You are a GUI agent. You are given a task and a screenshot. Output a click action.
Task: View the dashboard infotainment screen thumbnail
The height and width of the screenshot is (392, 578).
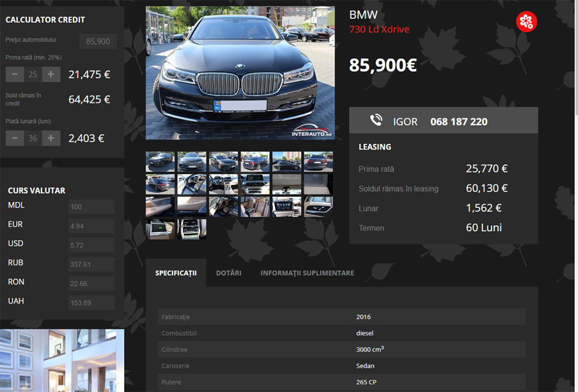coord(255,184)
